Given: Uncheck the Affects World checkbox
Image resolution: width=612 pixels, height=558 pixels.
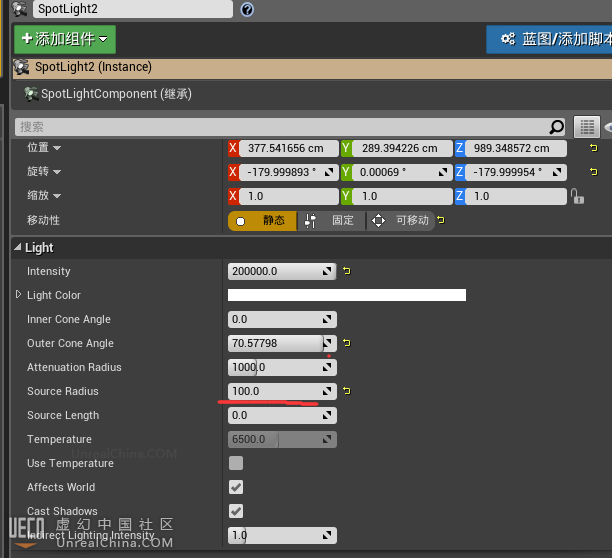Looking at the screenshot, I should [x=236, y=487].
